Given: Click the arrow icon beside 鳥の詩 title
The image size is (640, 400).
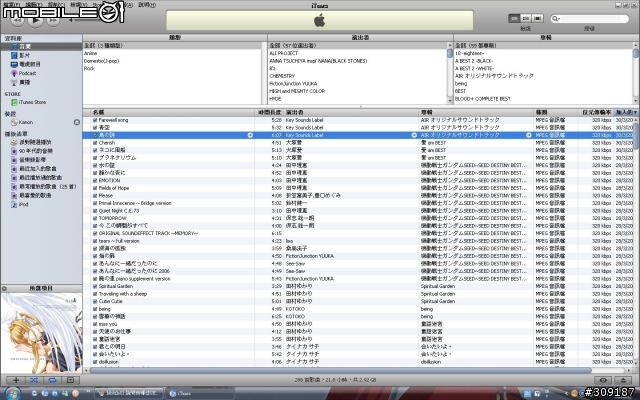Looking at the screenshot, I should tap(250, 135).
